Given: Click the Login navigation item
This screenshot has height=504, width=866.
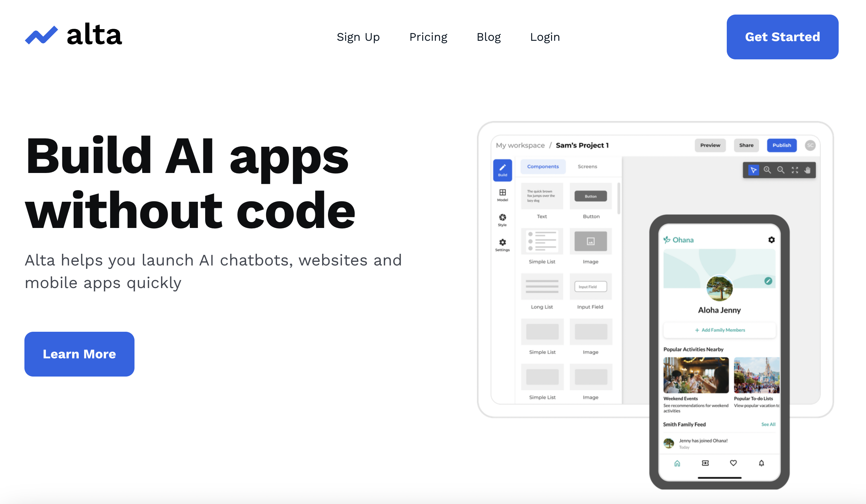Looking at the screenshot, I should point(545,37).
